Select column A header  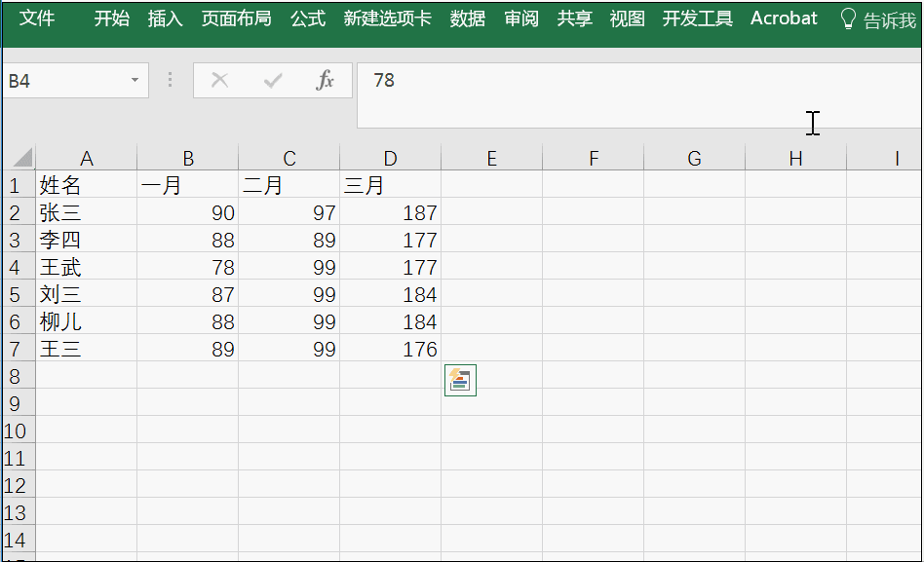[87, 158]
